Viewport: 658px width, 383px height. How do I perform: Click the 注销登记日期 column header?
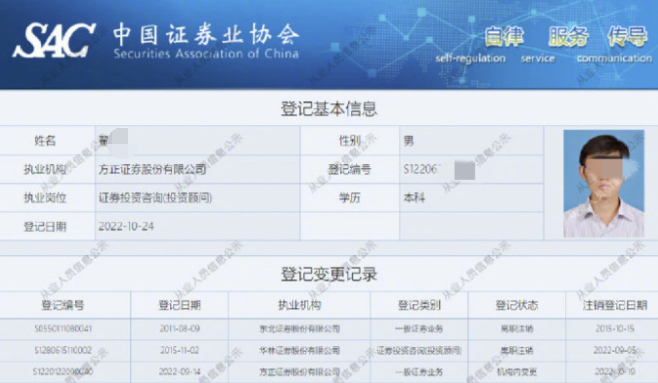pyautogui.click(x=615, y=305)
